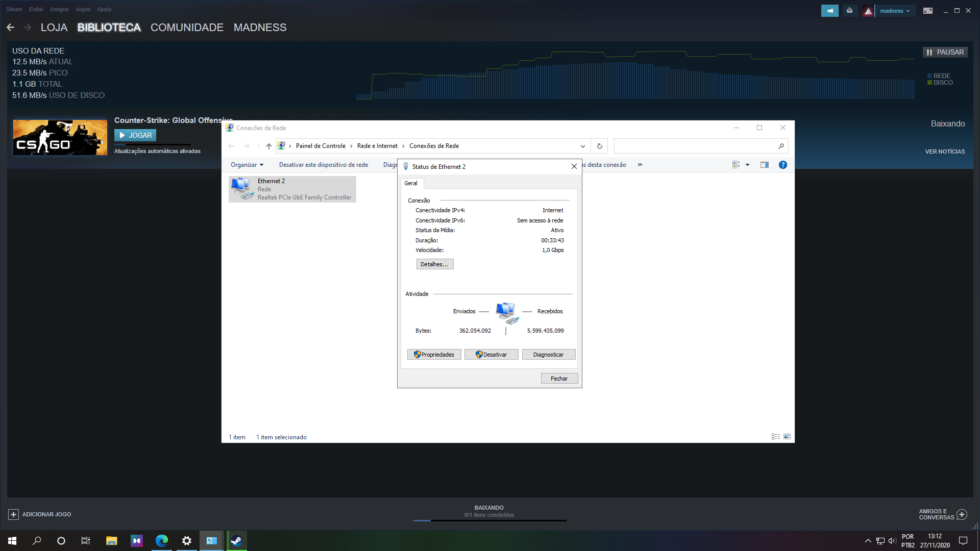Click the Diagnosticar button

pos(549,355)
